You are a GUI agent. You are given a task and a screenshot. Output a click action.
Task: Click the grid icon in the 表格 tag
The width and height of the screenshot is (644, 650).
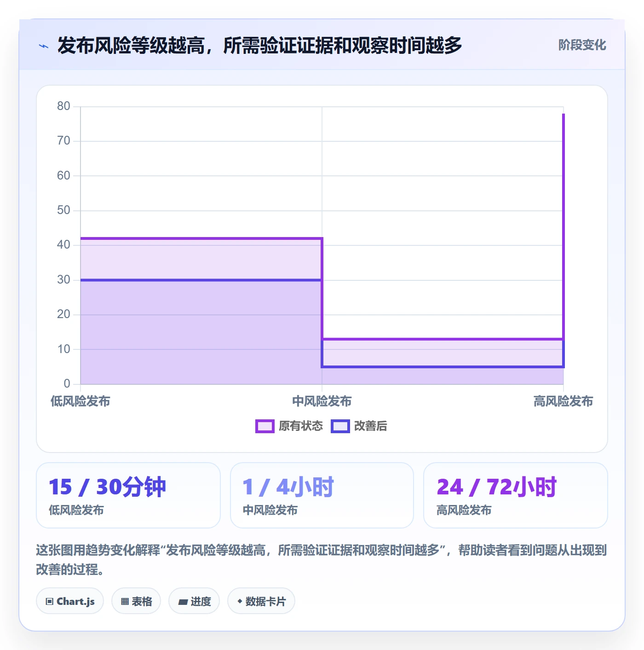click(x=125, y=602)
